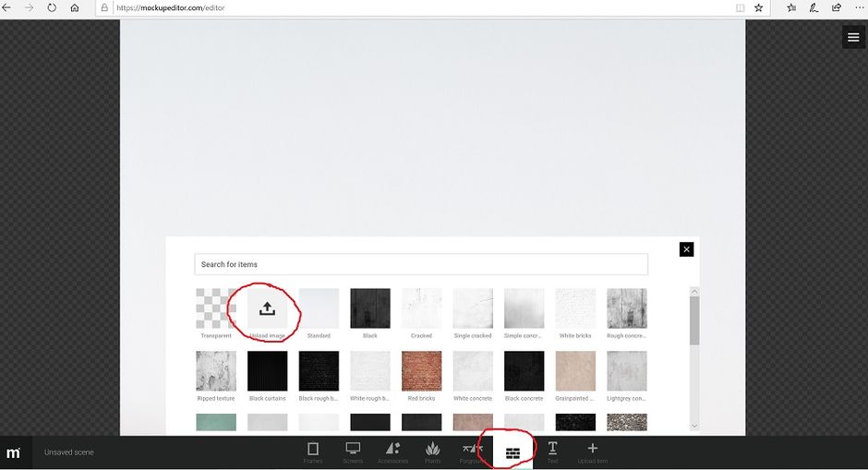Open the Plants category icon

pos(433,449)
